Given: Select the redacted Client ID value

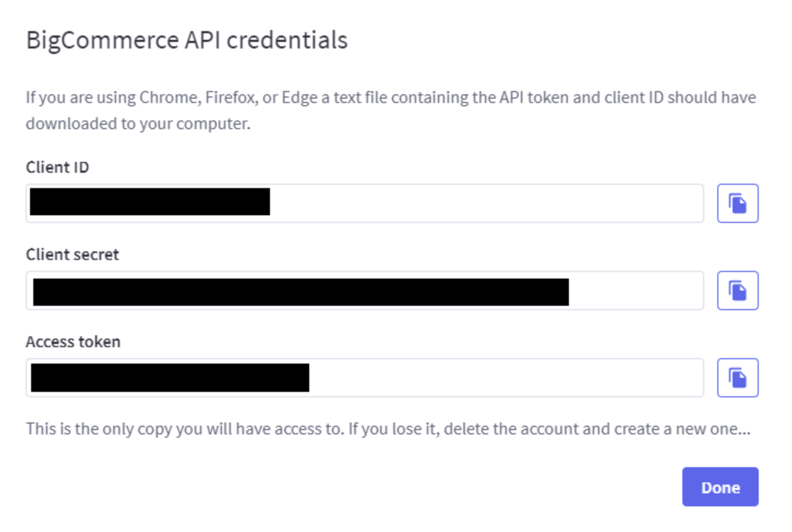Looking at the screenshot, I should [150, 202].
